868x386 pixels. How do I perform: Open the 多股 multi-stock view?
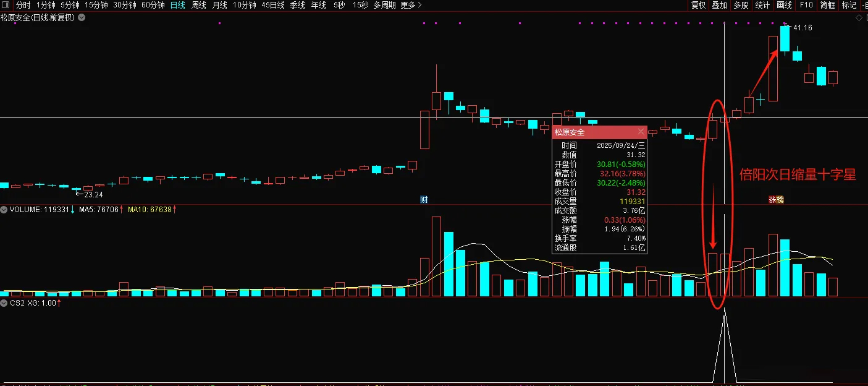click(x=741, y=5)
